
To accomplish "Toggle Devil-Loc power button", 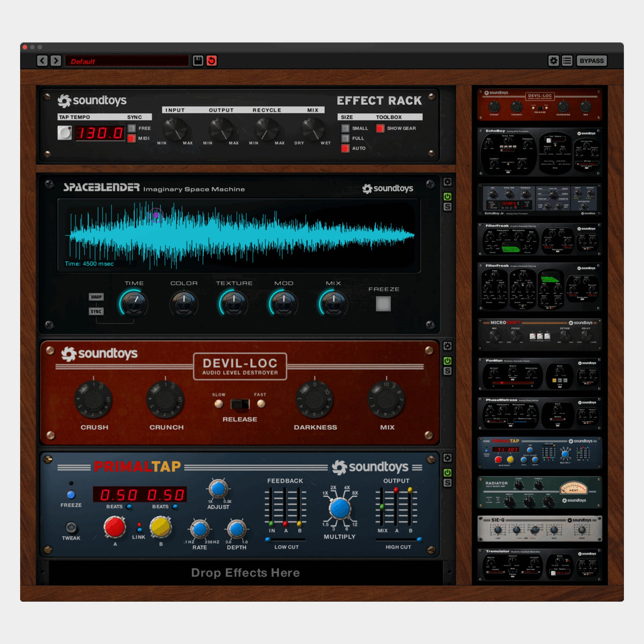I will pos(448,361).
